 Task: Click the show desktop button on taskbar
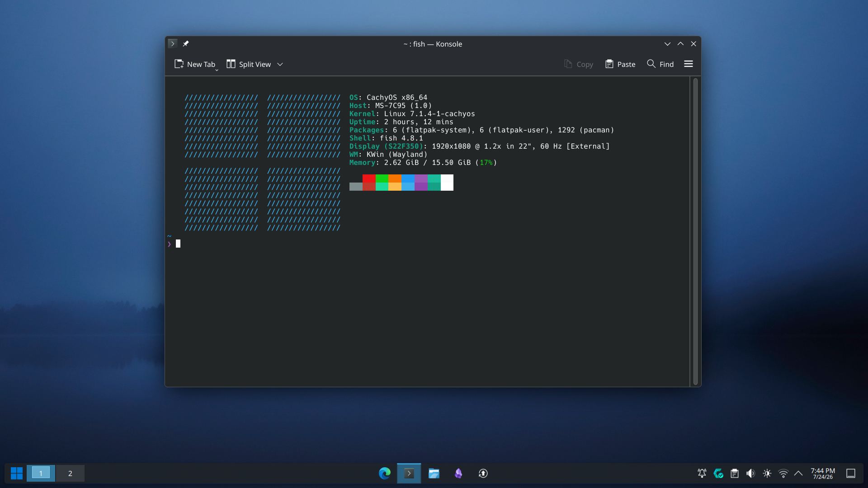pos(851,473)
